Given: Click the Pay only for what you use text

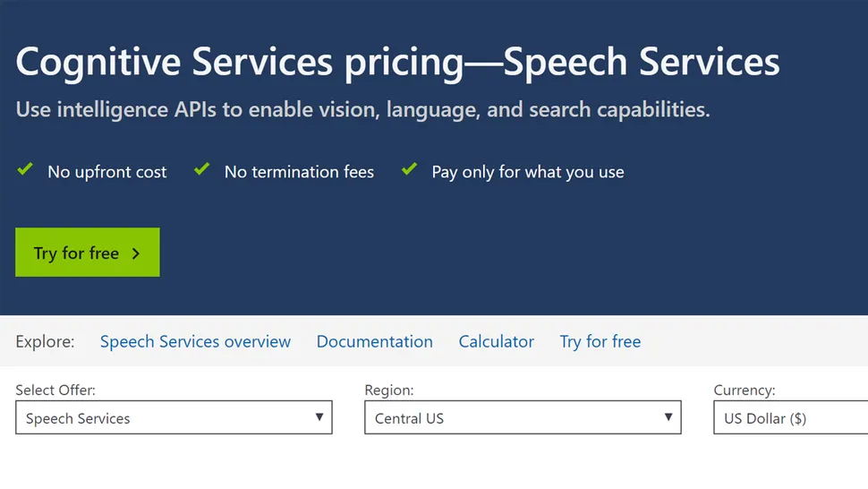Looking at the screenshot, I should click(528, 172).
